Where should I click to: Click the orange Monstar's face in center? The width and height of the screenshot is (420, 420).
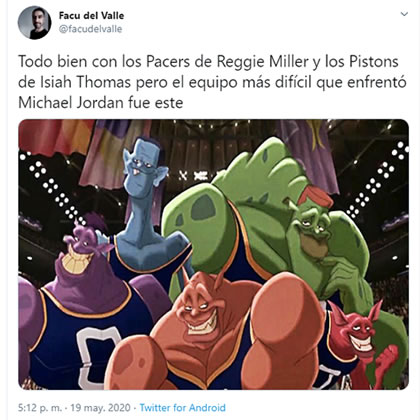coord(198,312)
